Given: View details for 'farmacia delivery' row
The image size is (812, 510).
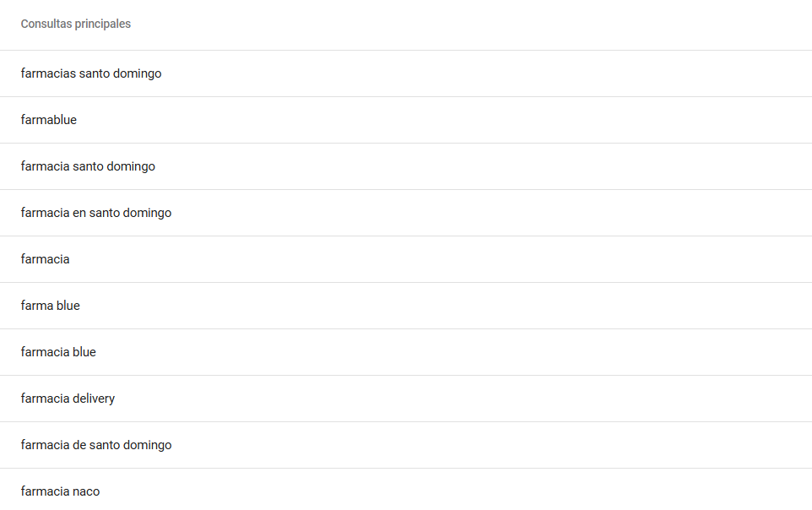Looking at the screenshot, I should 406,399.
